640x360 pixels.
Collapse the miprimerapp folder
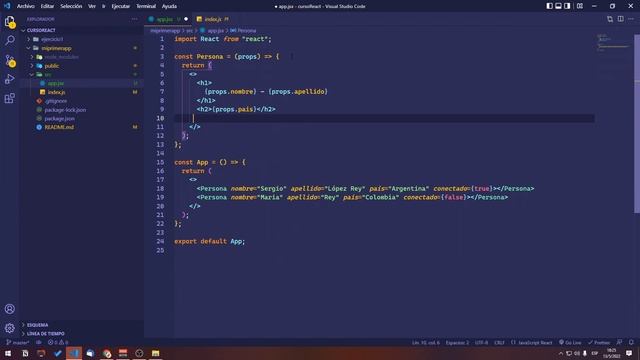[82, 48]
